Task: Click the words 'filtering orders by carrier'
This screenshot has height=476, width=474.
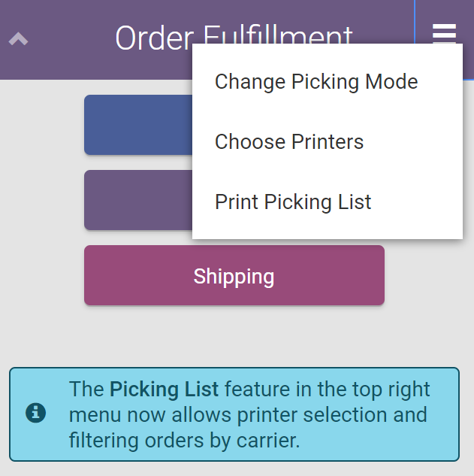Action: 184,440
